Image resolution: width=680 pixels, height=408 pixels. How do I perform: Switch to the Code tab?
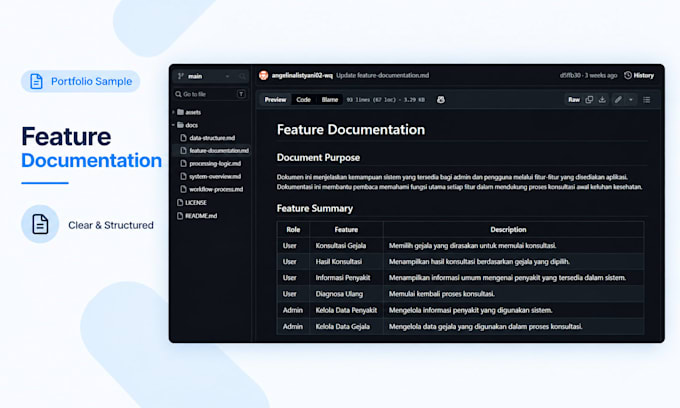(304, 100)
